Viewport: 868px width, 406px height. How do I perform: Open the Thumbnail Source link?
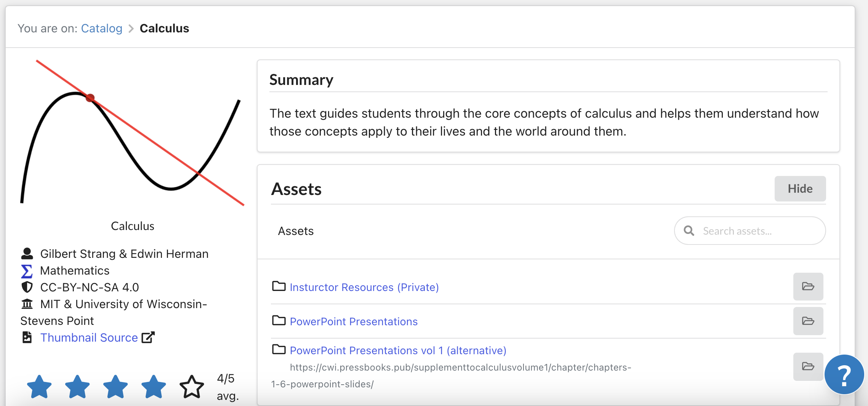click(89, 337)
